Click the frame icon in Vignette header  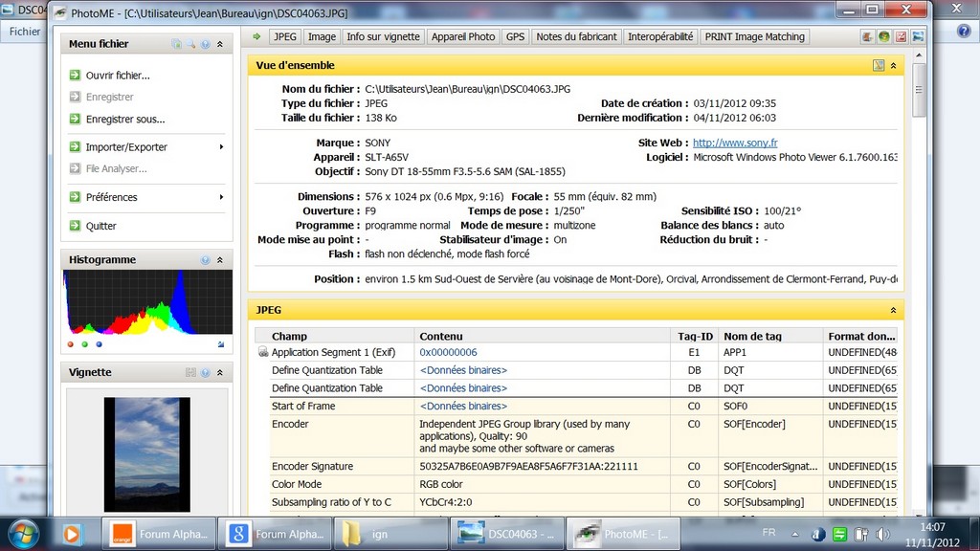pyautogui.click(x=191, y=372)
